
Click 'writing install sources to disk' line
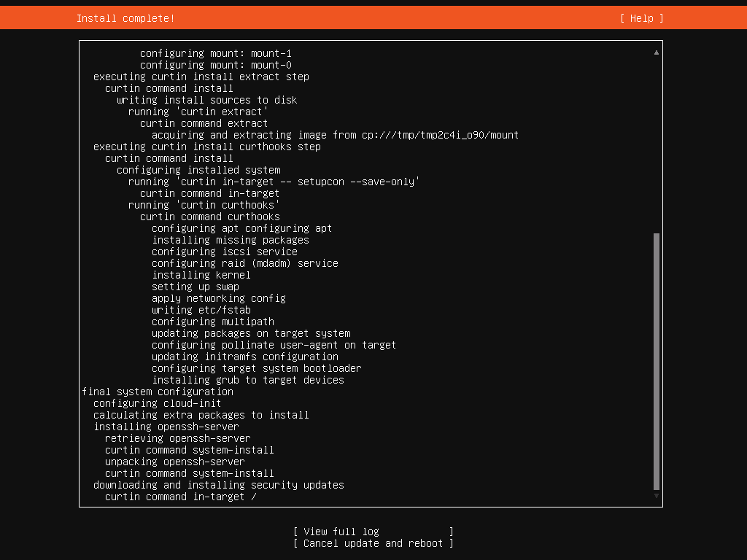[206, 100]
